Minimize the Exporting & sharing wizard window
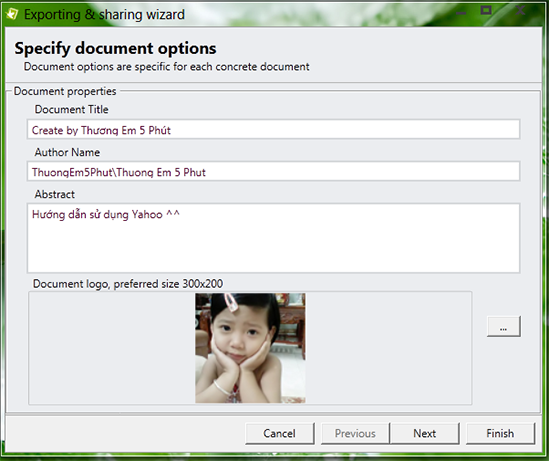The height and width of the screenshot is (461, 549). (x=461, y=13)
